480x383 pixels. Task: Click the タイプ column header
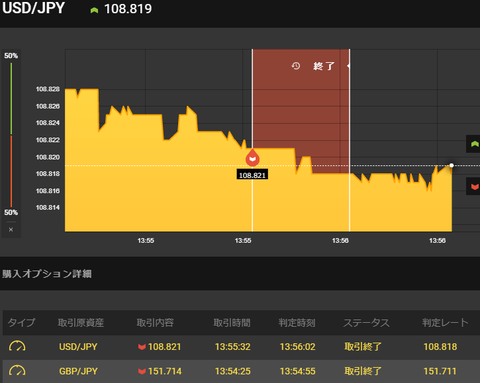pos(21,322)
